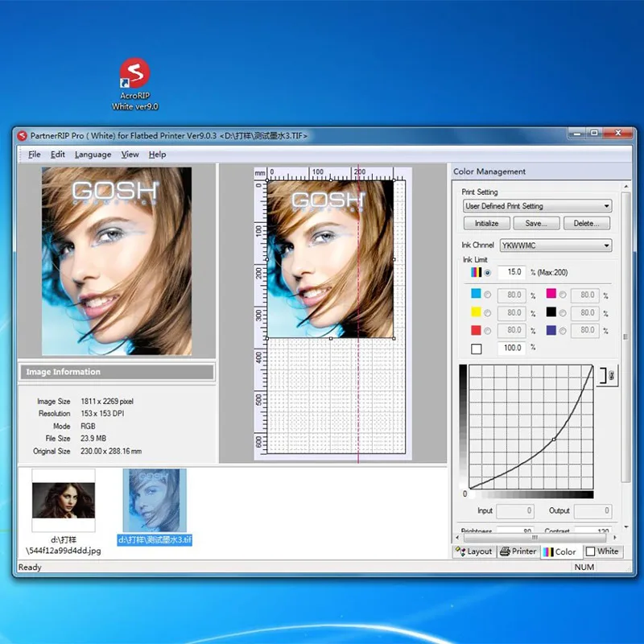Open the Language menu
This screenshot has width=644, height=644.
coord(93,154)
